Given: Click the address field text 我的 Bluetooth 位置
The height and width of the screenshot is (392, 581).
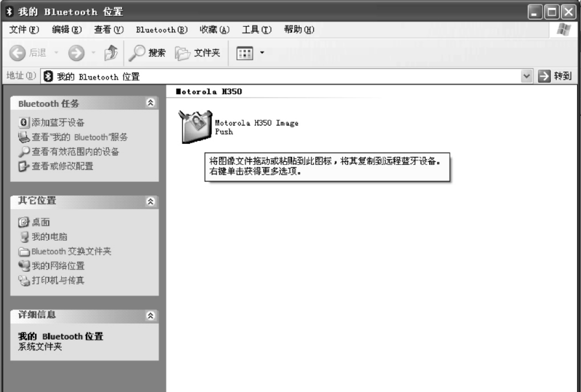Looking at the screenshot, I should coord(98,77).
